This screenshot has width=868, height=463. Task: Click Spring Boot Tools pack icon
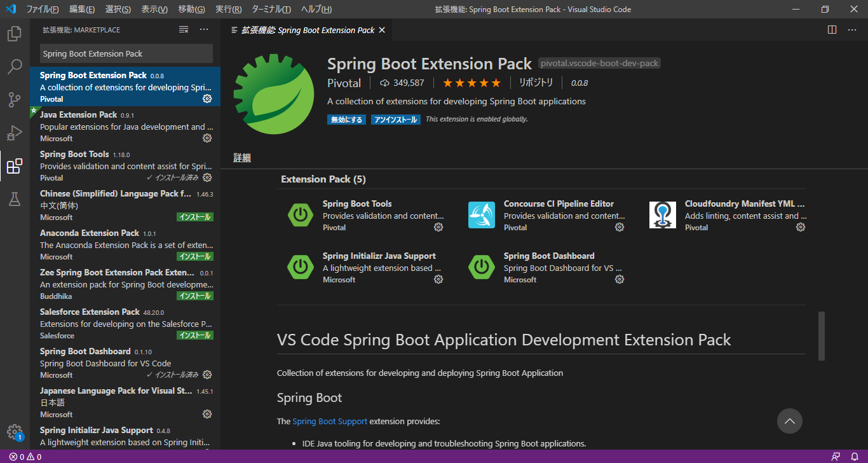[x=300, y=215]
